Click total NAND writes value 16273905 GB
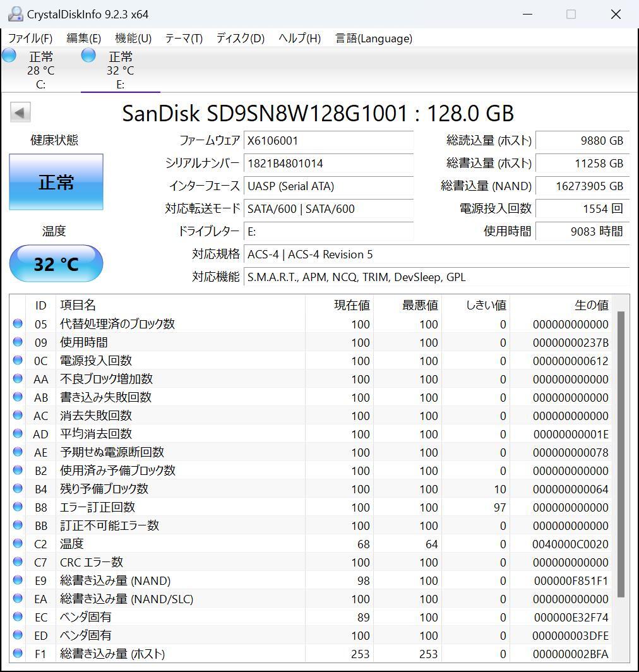Image resolution: width=639 pixels, height=672 pixels. [582, 186]
